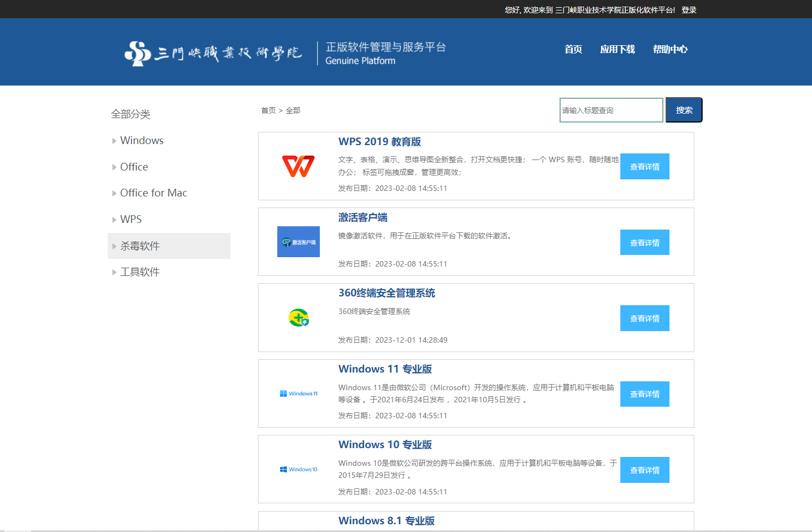The height and width of the screenshot is (532, 812).
Task: View details for WPS 2019 教育版
Action: pyautogui.click(x=645, y=167)
